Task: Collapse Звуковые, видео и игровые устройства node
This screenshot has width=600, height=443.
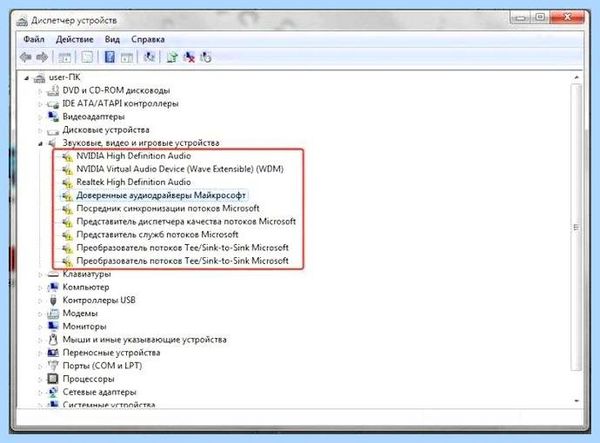Action: point(40,143)
